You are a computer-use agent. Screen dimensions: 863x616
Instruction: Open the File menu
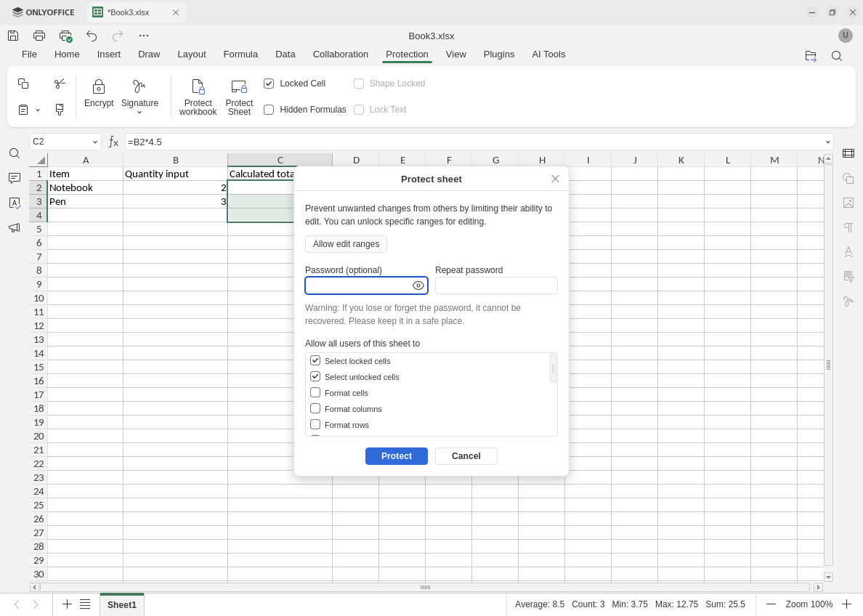pos(29,54)
